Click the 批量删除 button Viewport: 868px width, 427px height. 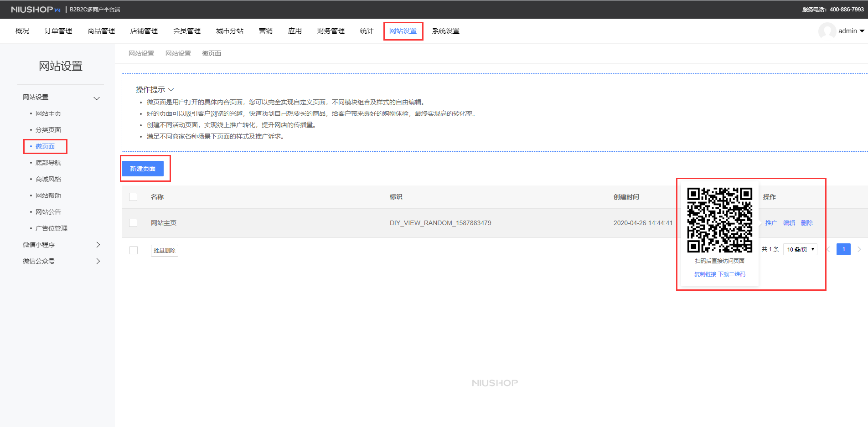point(165,251)
